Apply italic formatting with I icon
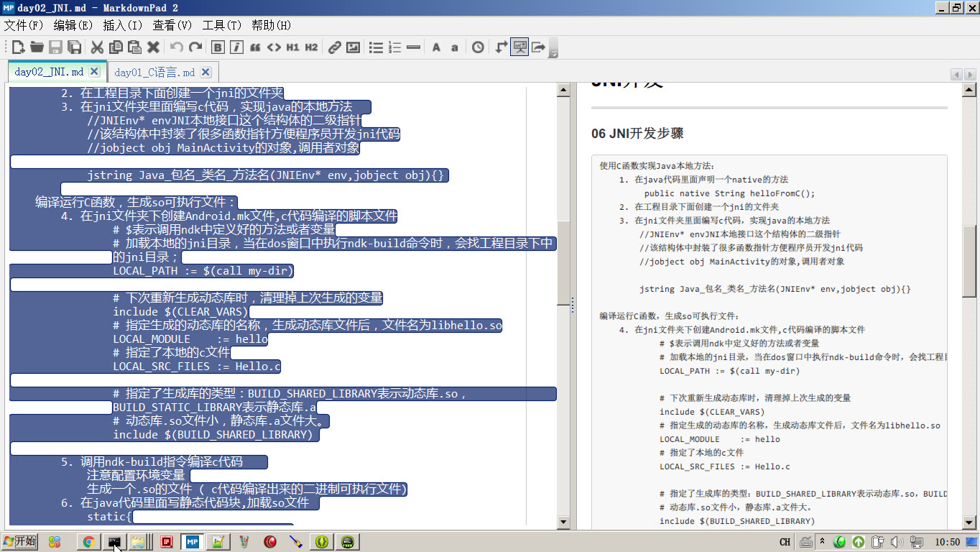This screenshot has width=980, height=552. coord(236,47)
